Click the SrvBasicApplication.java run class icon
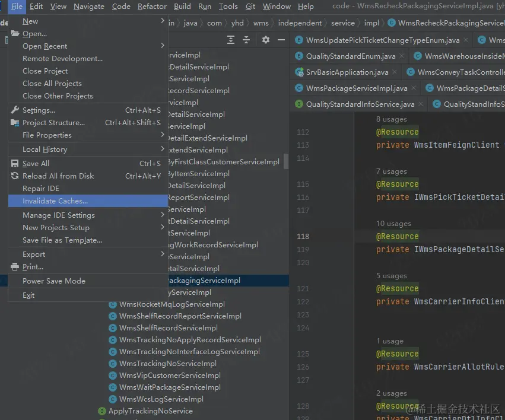This screenshot has height=420, width=505. click(299, 72)
